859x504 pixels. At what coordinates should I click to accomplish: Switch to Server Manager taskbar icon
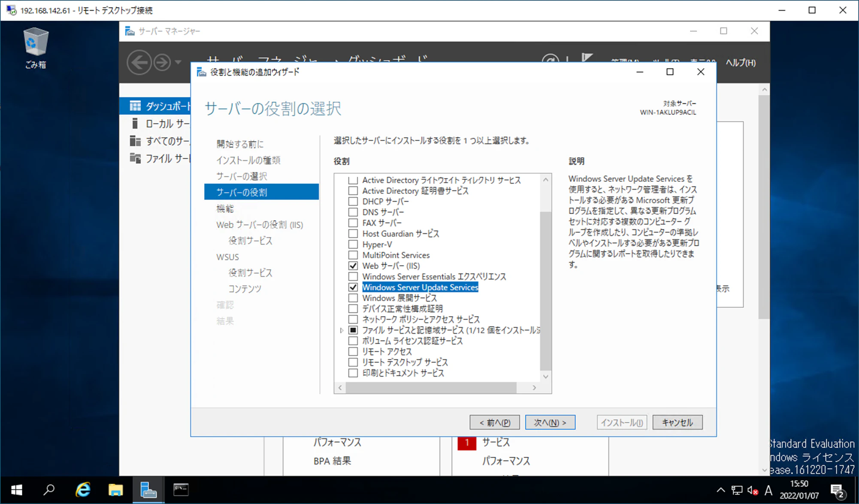(148, 490)
